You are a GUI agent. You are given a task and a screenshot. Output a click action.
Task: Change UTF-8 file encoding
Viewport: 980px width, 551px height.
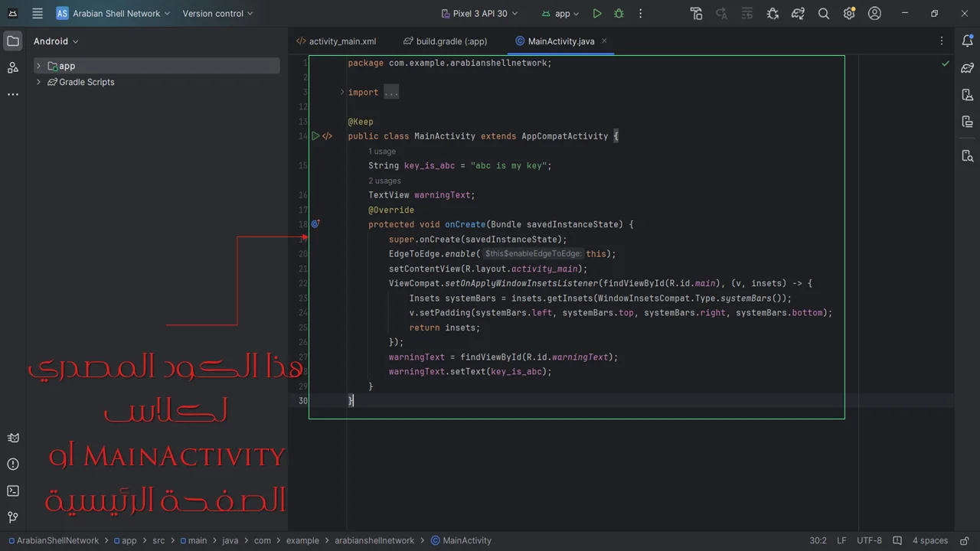(x=869, y=540)
